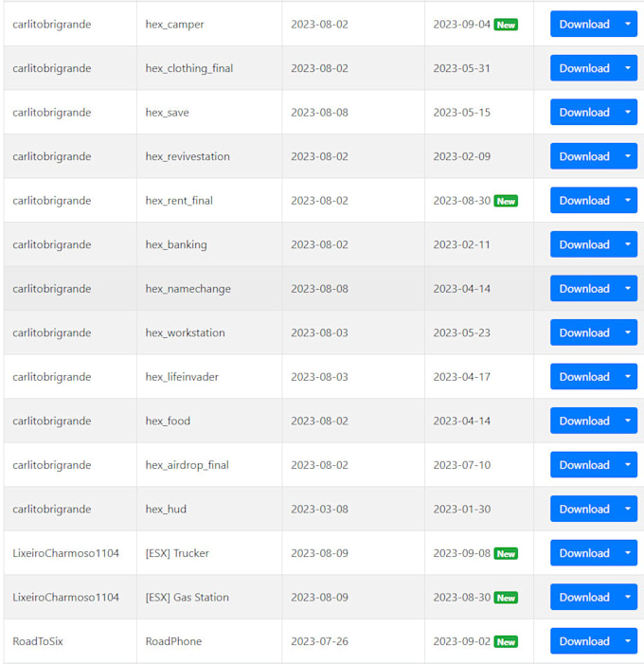644x664 pixels.
Task: Open dropdown caret for RoadPhone download
Action: coord(628,641)
